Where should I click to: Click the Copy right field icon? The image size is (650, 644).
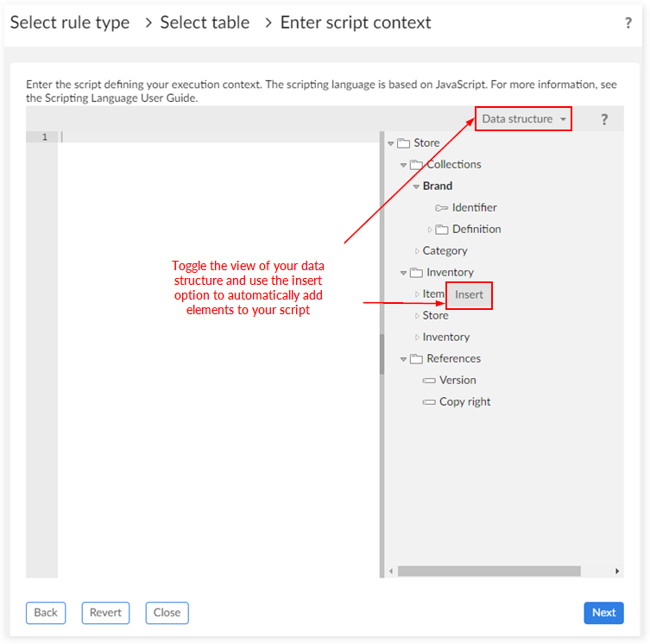(429, 402)
